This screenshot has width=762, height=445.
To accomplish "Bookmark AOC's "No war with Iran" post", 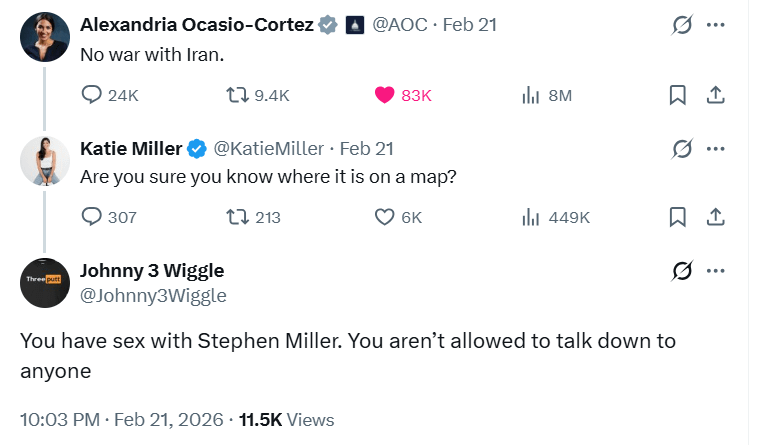I will point(677,95).
